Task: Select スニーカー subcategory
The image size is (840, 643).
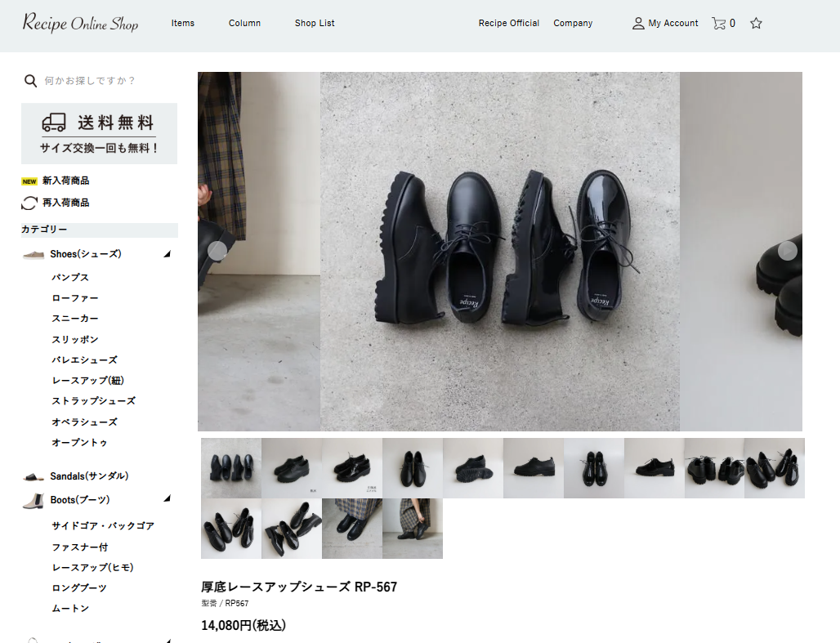Action: pyautogui.click(x=75, y=319)
